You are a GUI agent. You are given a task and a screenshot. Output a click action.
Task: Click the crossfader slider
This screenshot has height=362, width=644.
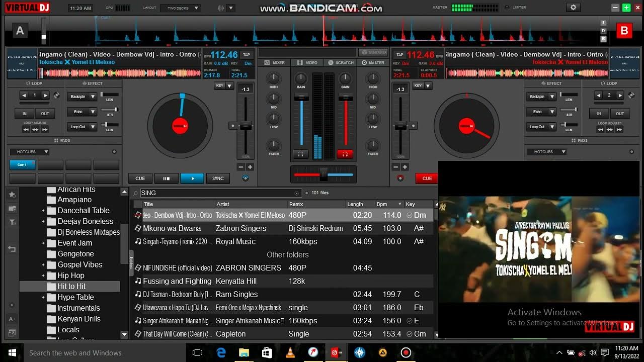324,174
